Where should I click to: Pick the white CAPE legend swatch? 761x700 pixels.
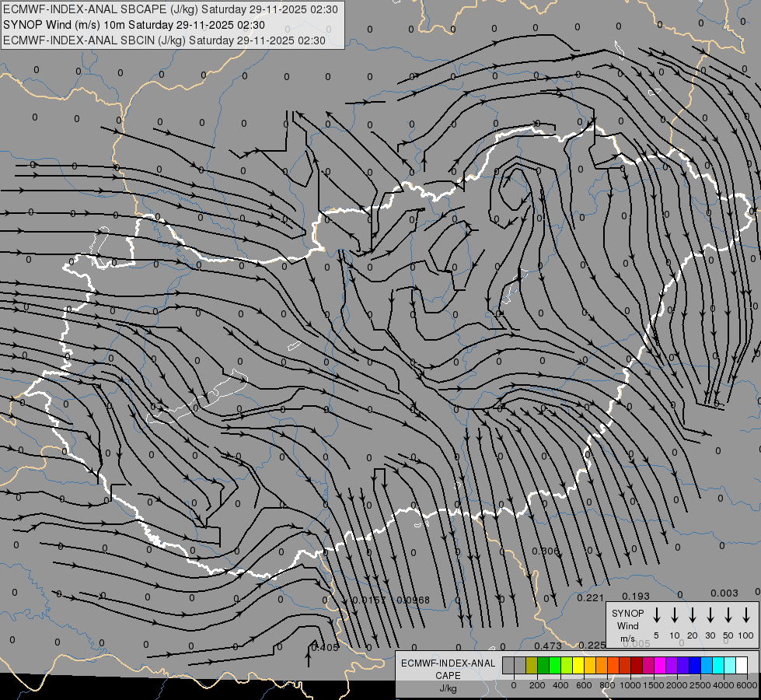click(742, 665)
